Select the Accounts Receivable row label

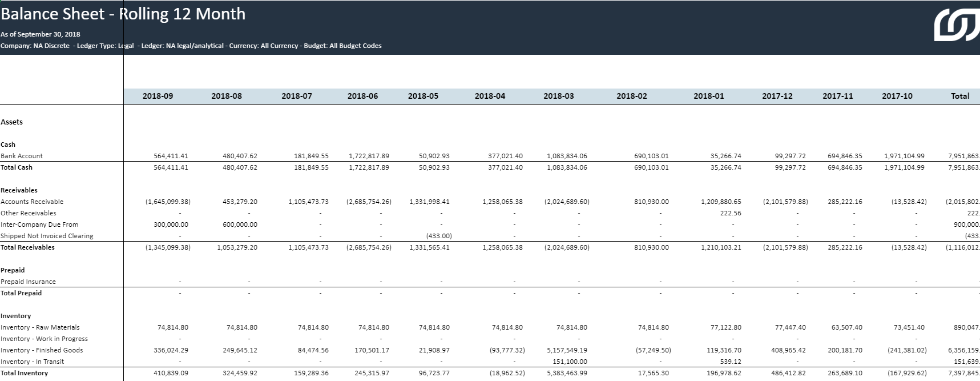pyautogui.click(x=32, y=202)
